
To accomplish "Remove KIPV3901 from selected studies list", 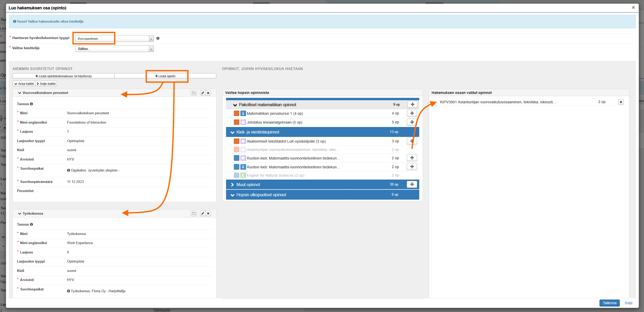I will point(621,102).
